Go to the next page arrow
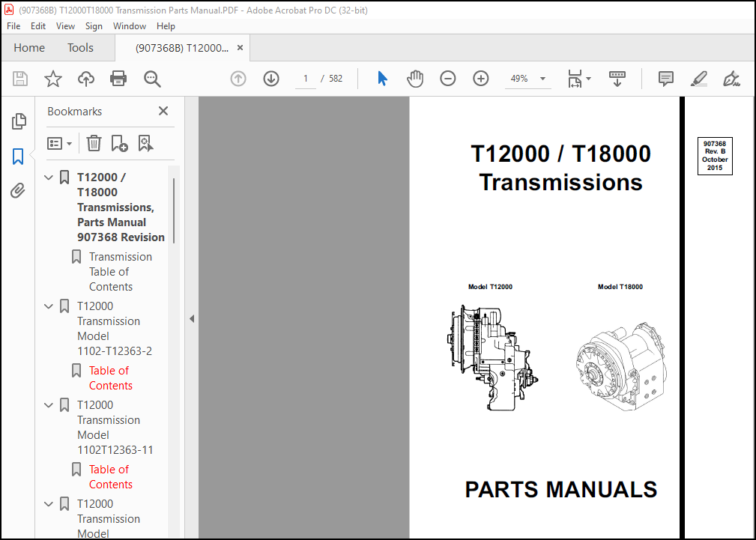The width and height of the screenshot is (756, 540). [271, 79]
